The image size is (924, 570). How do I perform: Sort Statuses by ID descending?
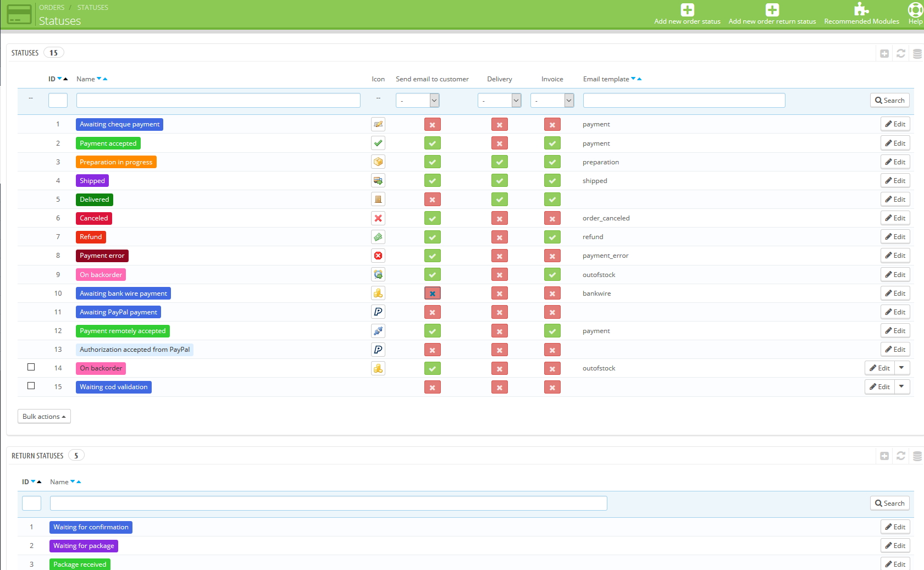[x=59, y=79]
